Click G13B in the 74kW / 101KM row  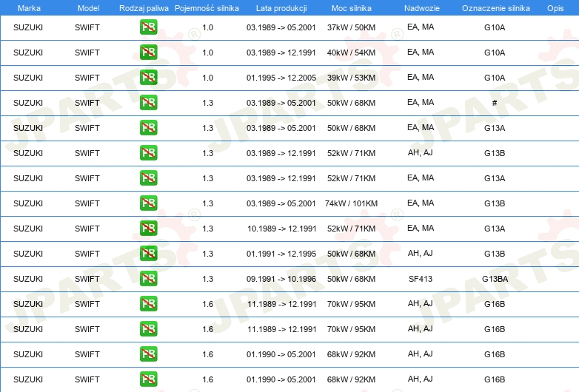pos(495,203)
